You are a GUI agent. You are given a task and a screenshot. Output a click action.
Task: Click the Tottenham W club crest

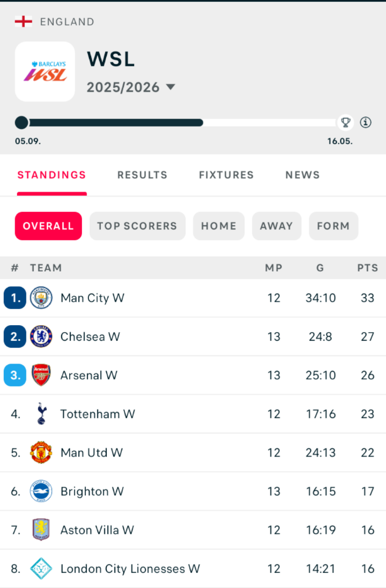coord(41,414)
